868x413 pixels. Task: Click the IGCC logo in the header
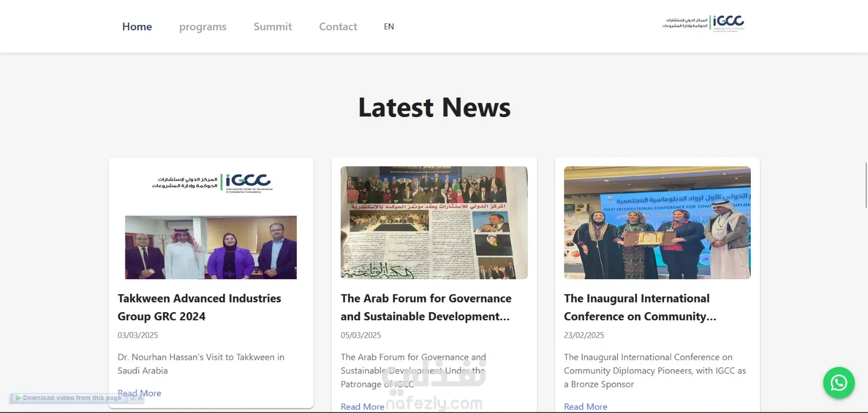(703, 23)
